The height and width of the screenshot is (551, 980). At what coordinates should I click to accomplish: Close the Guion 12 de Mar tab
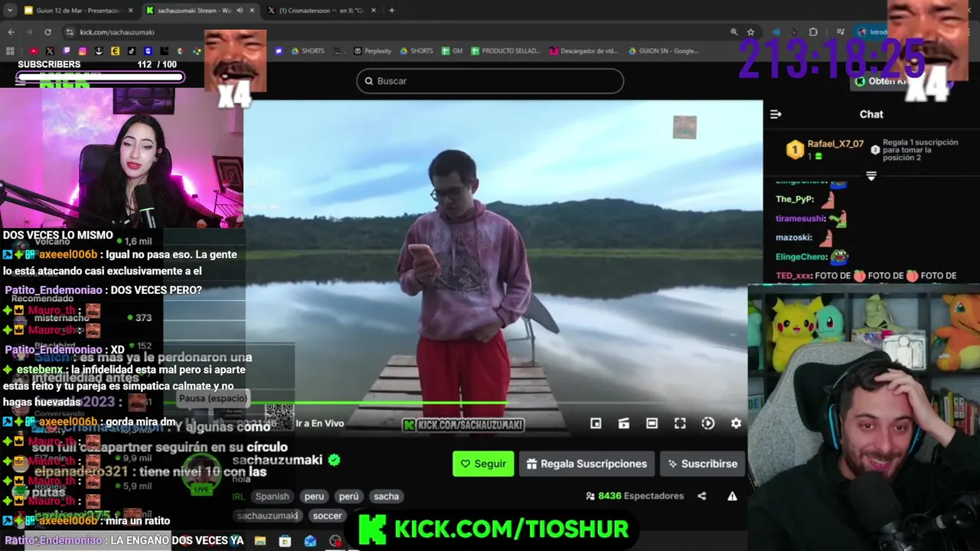[x=130, y=11]
